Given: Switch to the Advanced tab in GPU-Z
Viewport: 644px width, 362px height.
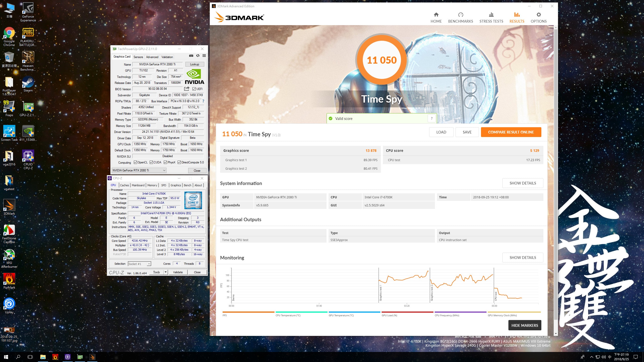Looking at the screenshot, I should (x=152, y=57).
